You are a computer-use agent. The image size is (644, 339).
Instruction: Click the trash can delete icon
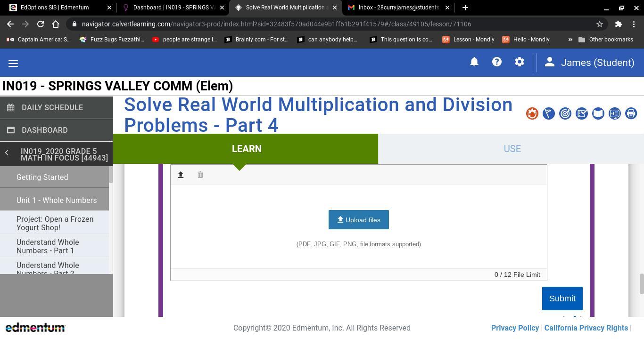[200, 175]
